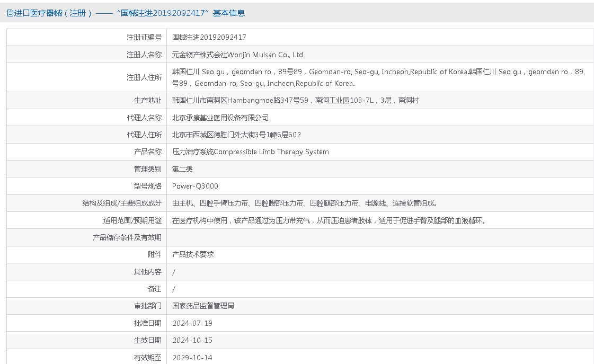Select product name Compressible Limb Therapy System
Image resolution: width=594 pixels, height=364 pixels.
(x=251, y=152)
